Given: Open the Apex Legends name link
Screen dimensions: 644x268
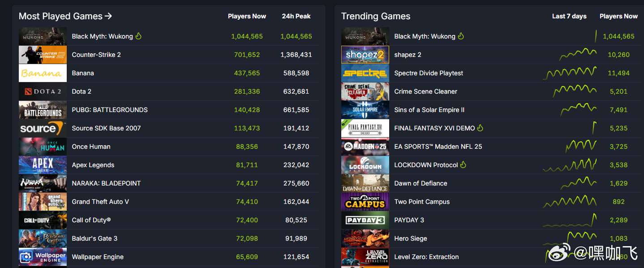Looking at the screenshot, I should (93, 165).
